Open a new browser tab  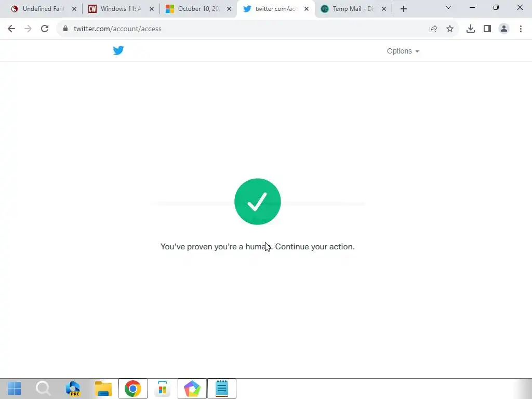(403, 9)
